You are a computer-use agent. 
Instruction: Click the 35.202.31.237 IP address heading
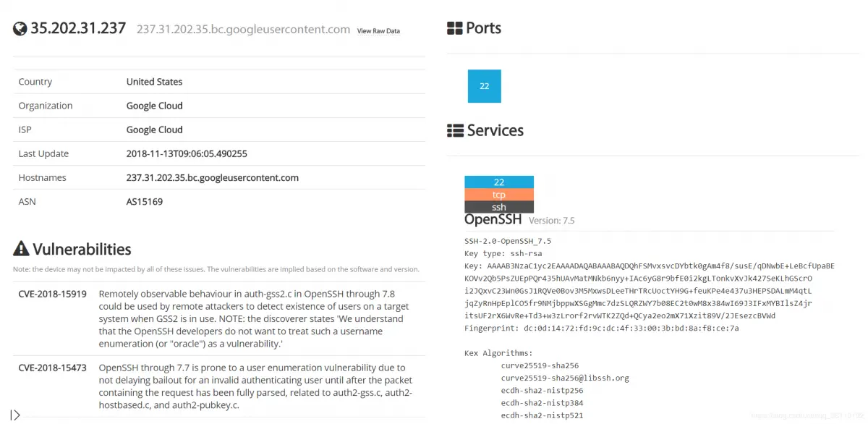coord(78,29)
